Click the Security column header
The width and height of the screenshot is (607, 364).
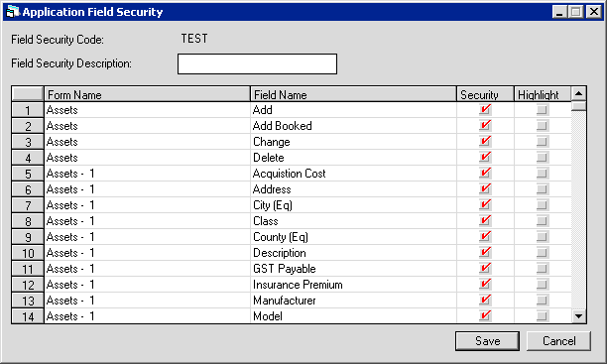pos(485,94)
